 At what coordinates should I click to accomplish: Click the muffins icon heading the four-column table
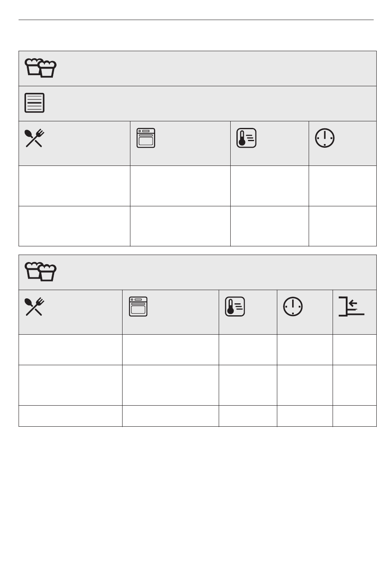point(40,68)
